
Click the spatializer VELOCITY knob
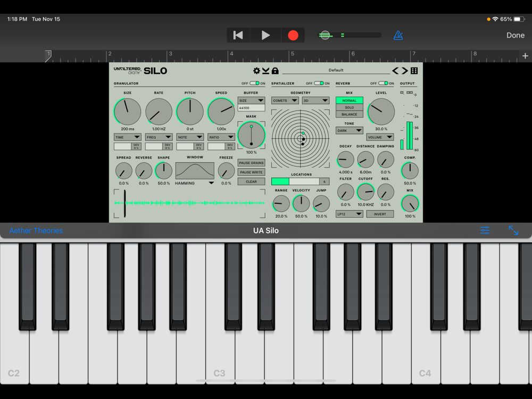[x=301, y=204]
